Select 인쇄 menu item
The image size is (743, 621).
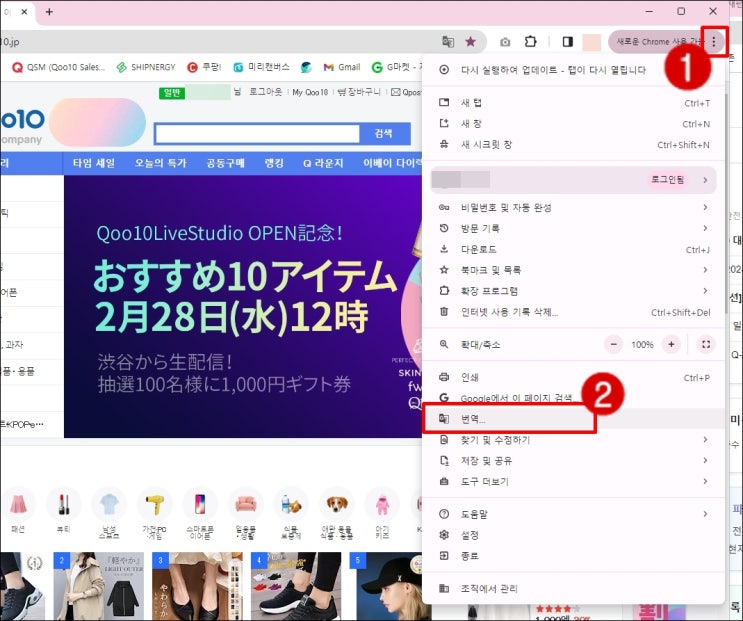573,378
